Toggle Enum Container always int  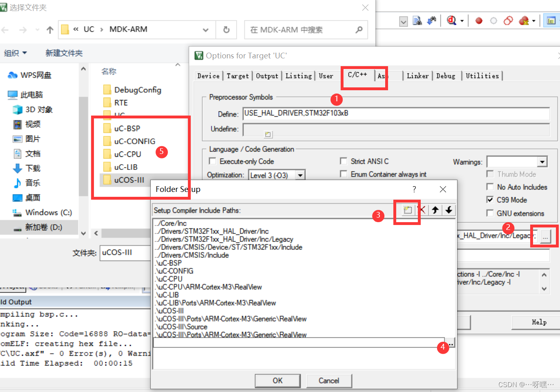tap(344, 174)
